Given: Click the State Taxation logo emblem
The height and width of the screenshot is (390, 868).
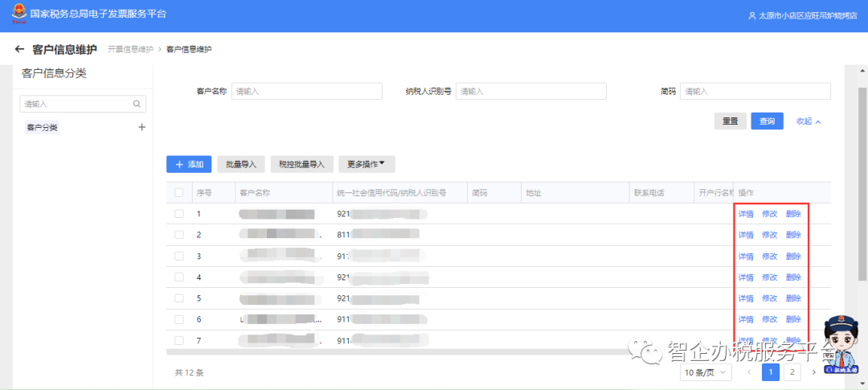Looking at the screenshot, I should point(18,12).
